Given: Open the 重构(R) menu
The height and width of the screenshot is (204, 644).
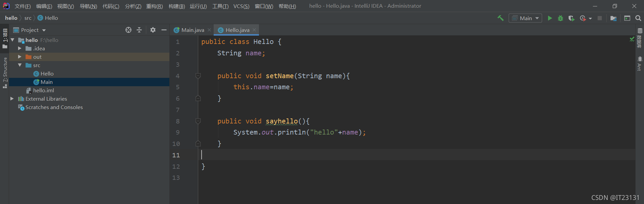Looking at the screenshot, I should click(154, 6).
